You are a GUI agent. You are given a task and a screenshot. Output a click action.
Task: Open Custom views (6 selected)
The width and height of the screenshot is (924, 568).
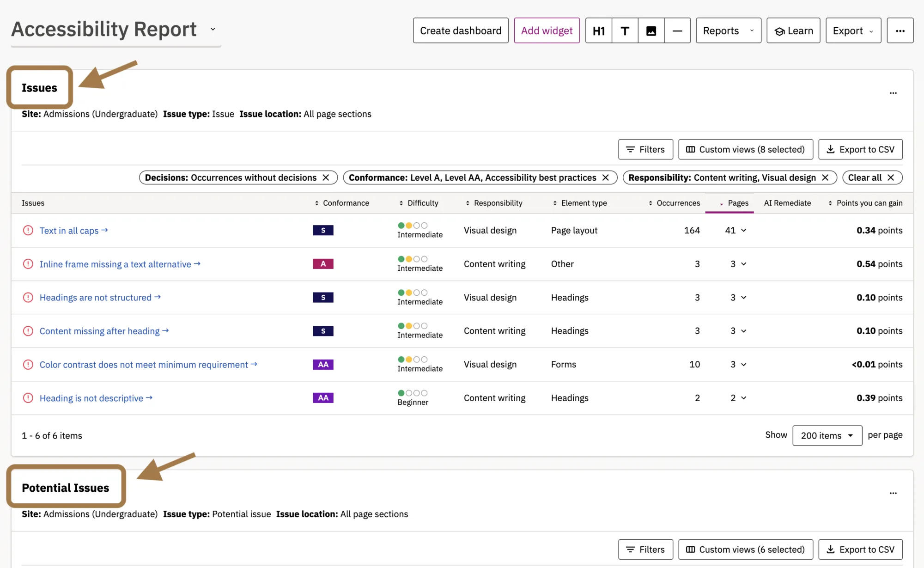[746, 550]
